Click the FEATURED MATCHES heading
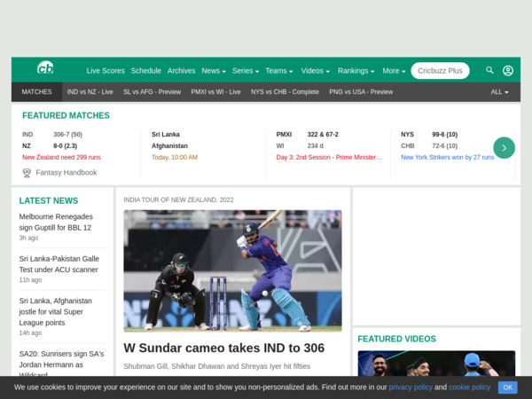This screenshot has height=399, width=532. (66, 115)
